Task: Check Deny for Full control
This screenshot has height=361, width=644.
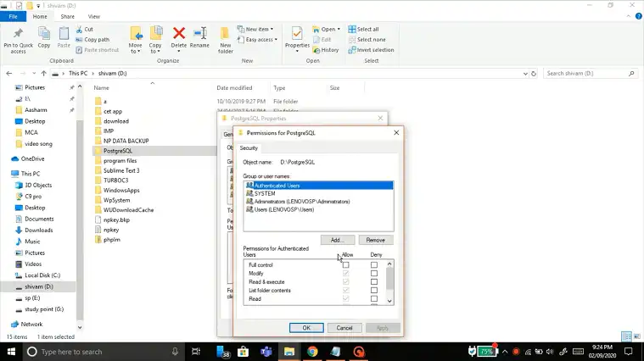Action: [373, 265]
